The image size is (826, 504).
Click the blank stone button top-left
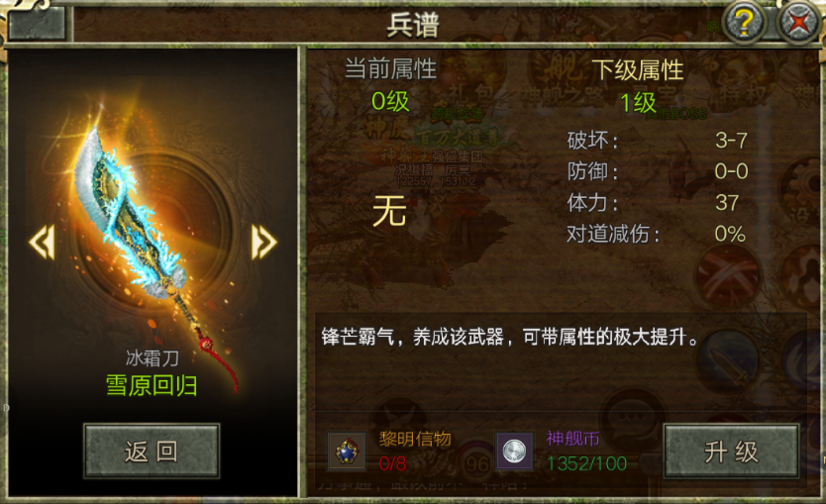37,23
